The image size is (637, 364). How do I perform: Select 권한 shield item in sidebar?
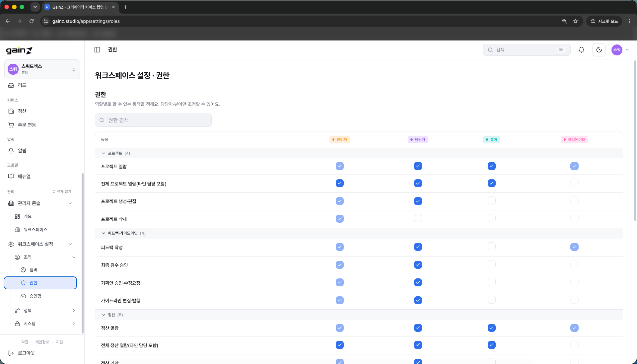point(40,283)
